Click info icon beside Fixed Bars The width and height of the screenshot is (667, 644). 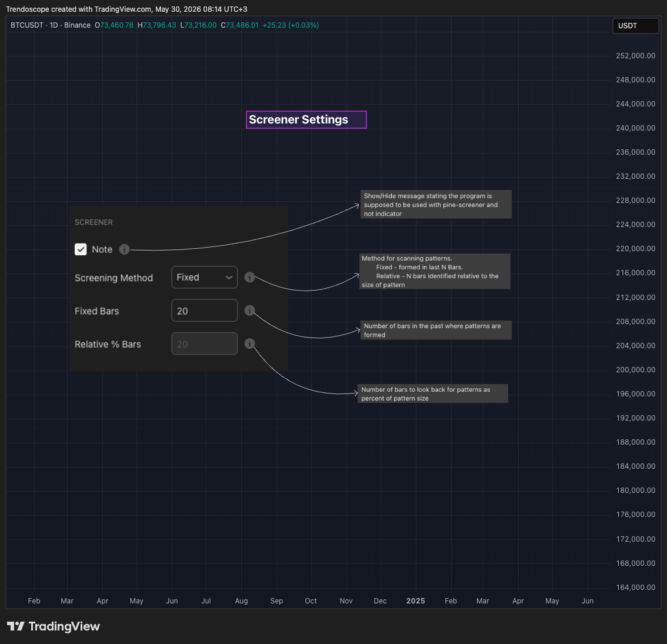[x=250, y=311]
